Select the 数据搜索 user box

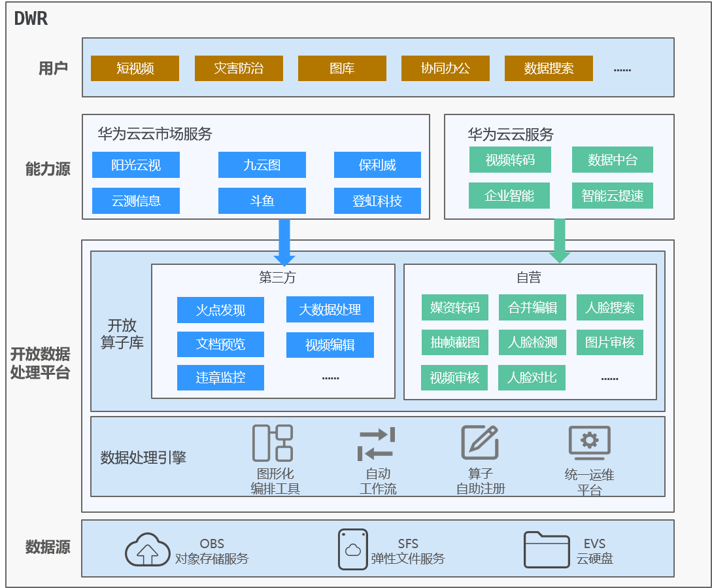[x=549, y=68]
